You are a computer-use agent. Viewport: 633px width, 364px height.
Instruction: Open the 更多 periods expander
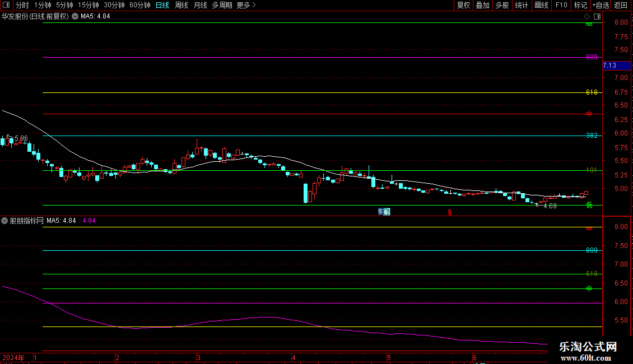(246, 5)
